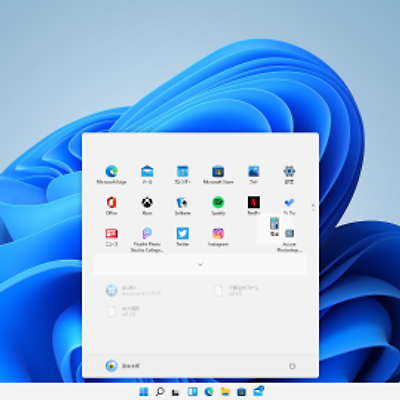Open the Calendar app tile
The height and width of the screenshot is (400, 400).
coord(183,174)
